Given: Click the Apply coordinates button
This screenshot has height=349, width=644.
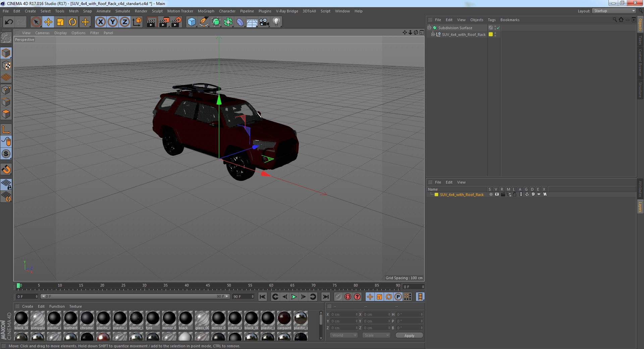Looking at the screenshot, I should (x=409, y=336).
